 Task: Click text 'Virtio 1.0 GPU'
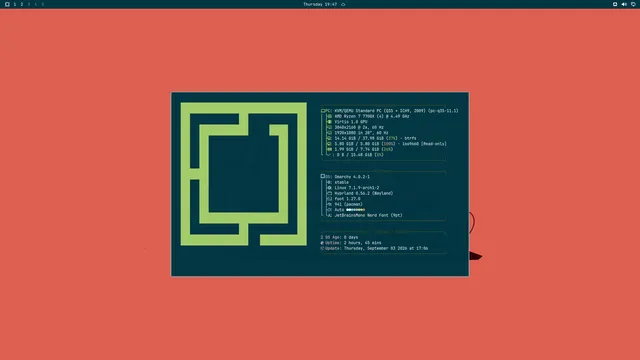click(x=351, y=122)
